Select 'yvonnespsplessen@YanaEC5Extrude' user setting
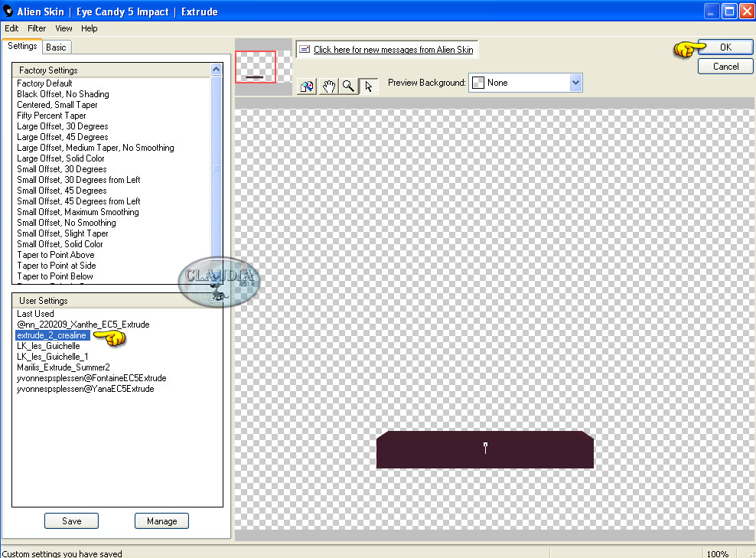This screenshot has height=558, width=756. click(x=86, y=389)
